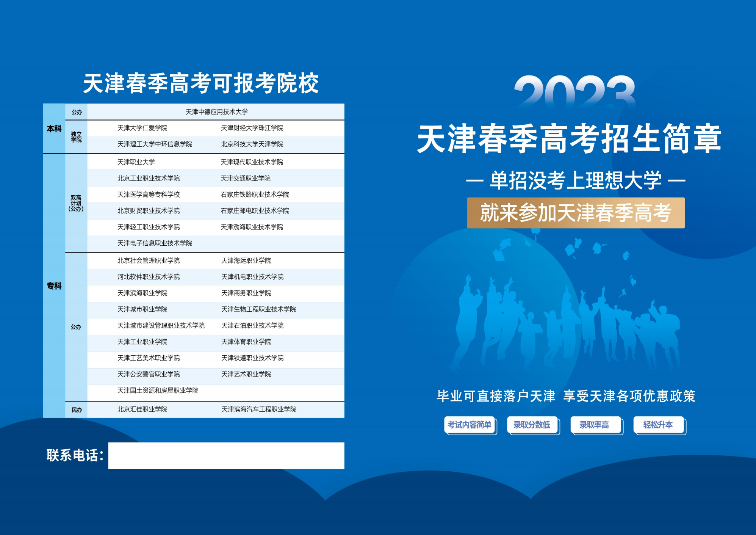Click the 天津春季高考可报考院校 heading
The image size is (756, 535).
point(201,84)
